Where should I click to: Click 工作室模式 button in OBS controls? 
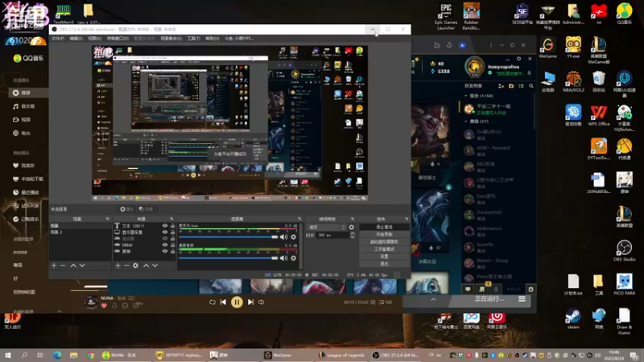click(385, 249)
